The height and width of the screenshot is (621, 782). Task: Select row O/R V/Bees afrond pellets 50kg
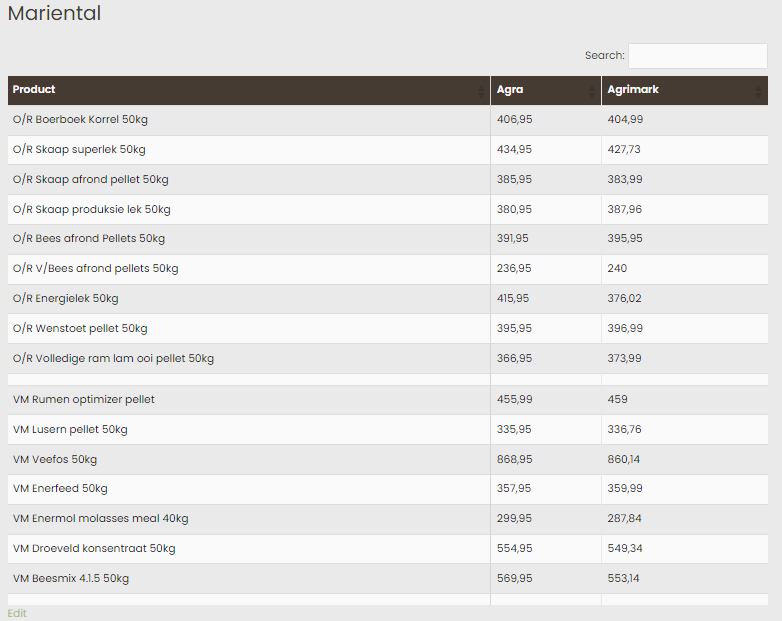click(388, 269)
